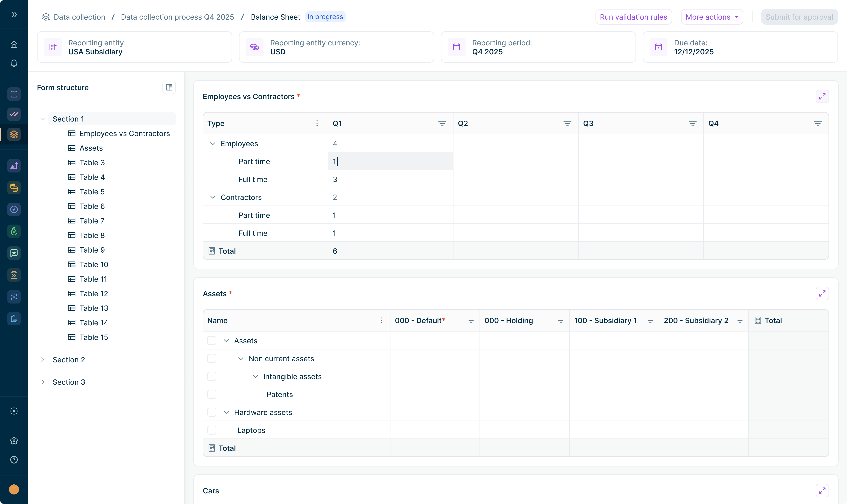847x504 pixels.
Task: Expand the left navigation sidebar
Action: [14, 15]
